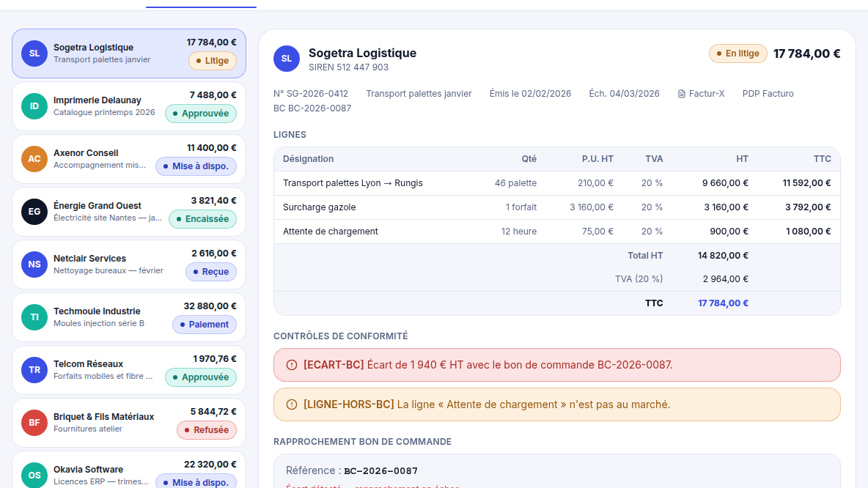Click the Reçue status badge
Viewport: 868px width, 488px height.
(211, 272)
